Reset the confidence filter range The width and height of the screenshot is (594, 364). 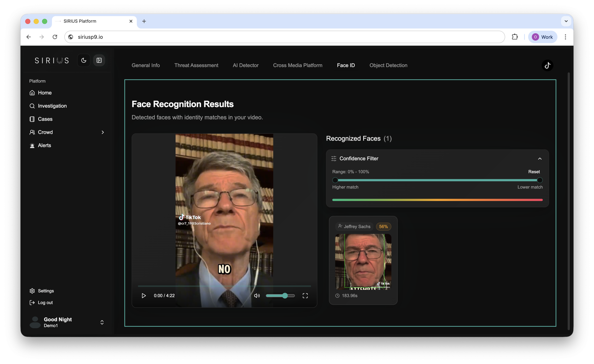point(534,172)
